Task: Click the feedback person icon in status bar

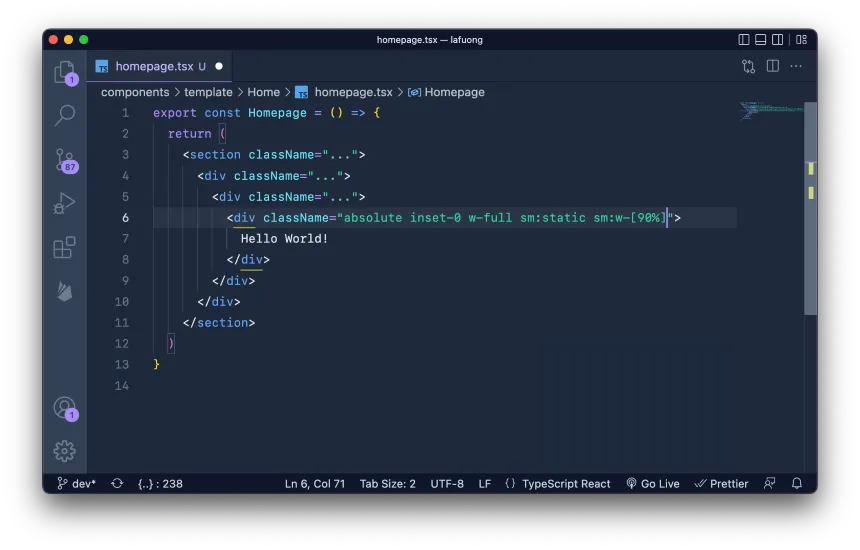Action: tap(770, 484)
